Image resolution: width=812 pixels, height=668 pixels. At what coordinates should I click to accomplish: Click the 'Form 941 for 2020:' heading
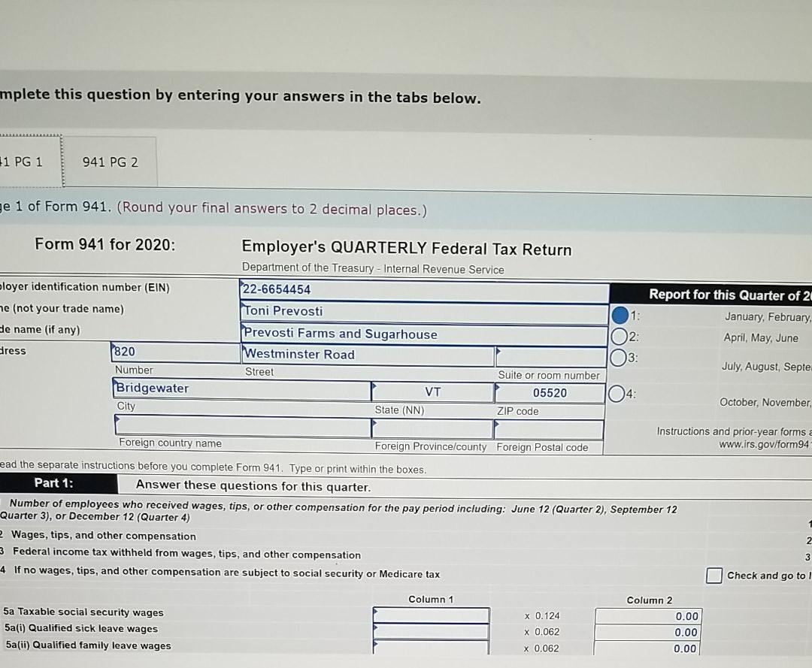(x=105, y=244)
